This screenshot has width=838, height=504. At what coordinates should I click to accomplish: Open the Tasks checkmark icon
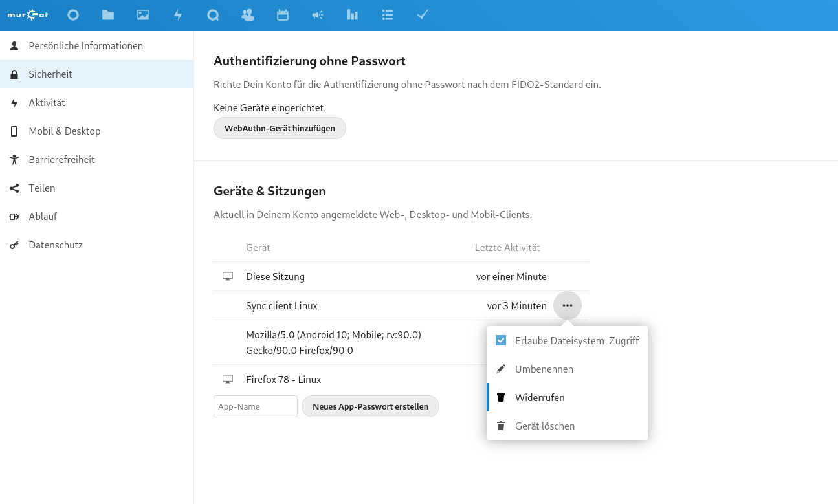pyautogui.click(x=423, y=15)
